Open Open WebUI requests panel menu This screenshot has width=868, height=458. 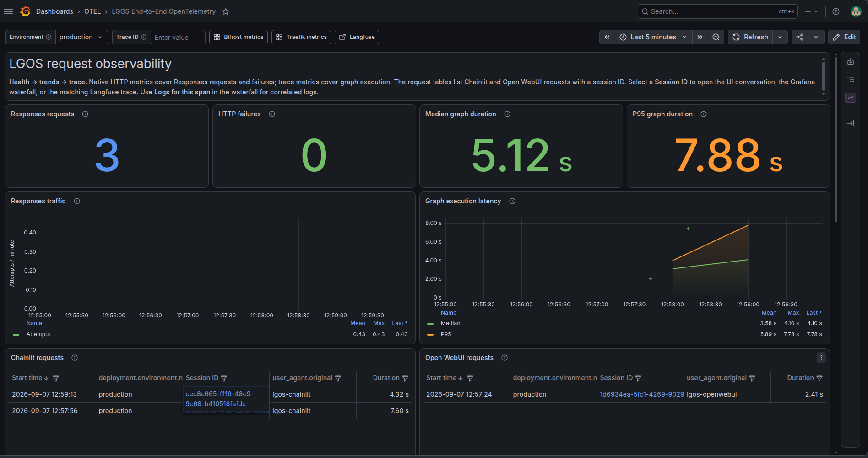821,358
